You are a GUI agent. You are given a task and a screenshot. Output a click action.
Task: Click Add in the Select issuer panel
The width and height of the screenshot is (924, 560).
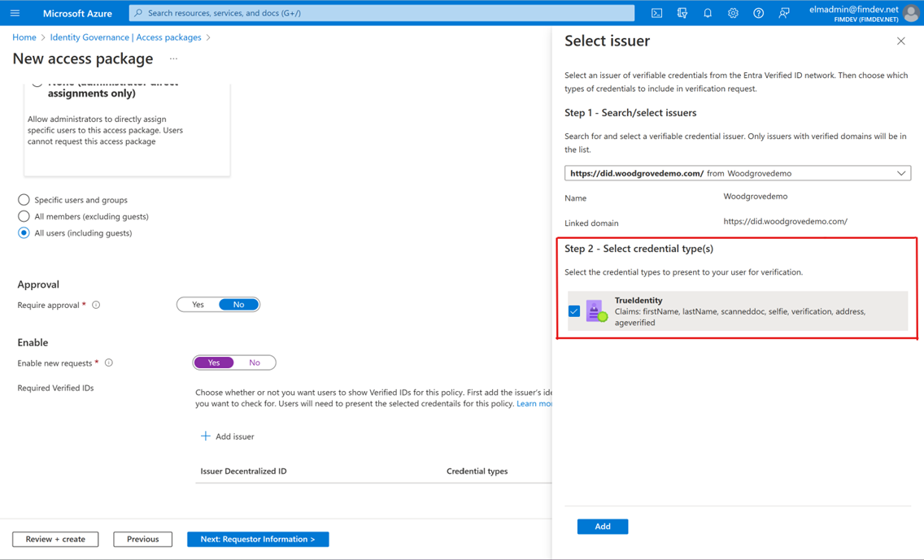pyautogui.click(x=602, y=526)
